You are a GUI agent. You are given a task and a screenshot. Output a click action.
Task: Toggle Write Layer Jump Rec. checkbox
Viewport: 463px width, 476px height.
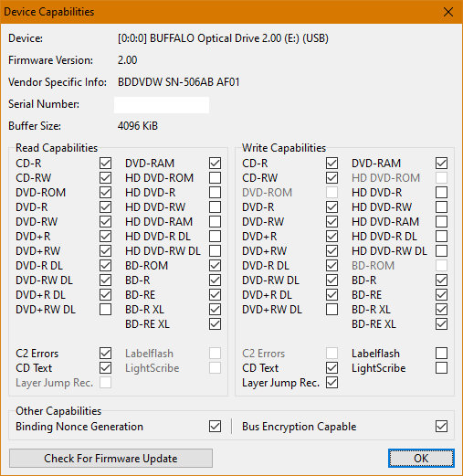(x=331, y=383)
